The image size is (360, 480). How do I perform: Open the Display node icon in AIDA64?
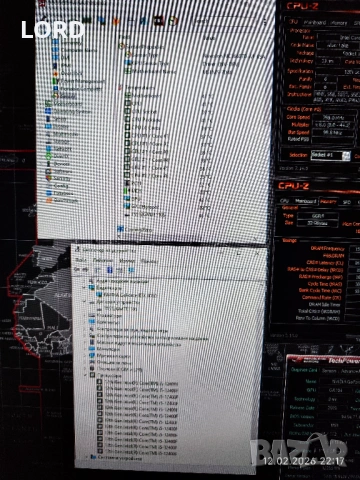tap(48, 126)
